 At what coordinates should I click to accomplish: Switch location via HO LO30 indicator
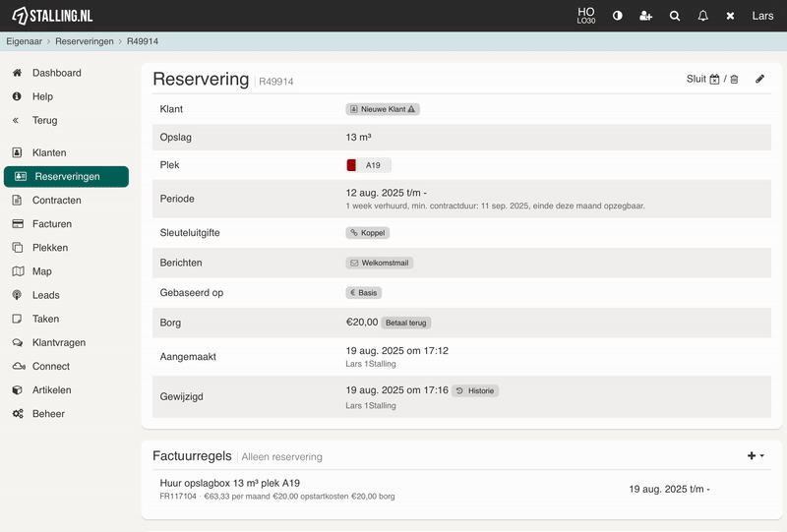click(585, 16)
